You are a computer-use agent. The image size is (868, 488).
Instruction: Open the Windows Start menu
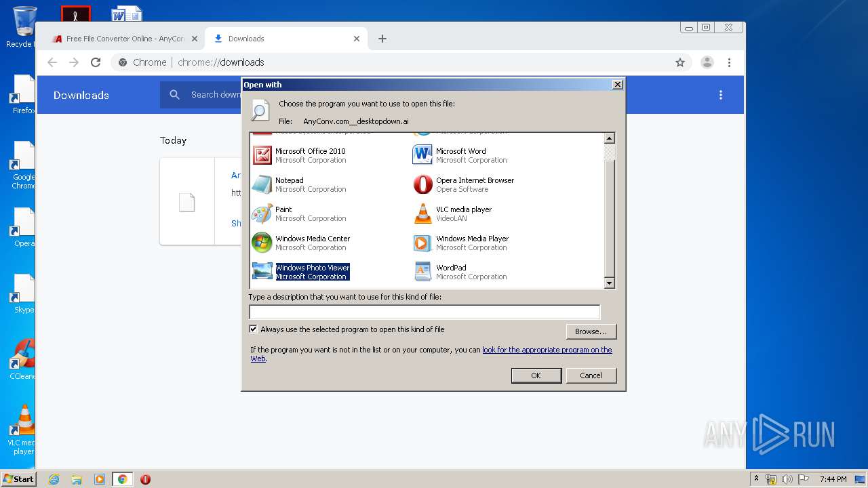tap(18, 479)
